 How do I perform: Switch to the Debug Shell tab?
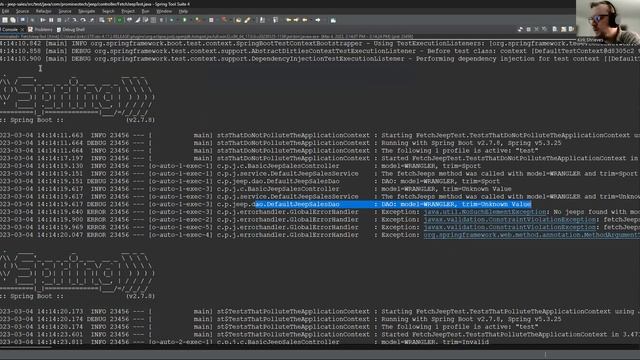click(71, 29)
